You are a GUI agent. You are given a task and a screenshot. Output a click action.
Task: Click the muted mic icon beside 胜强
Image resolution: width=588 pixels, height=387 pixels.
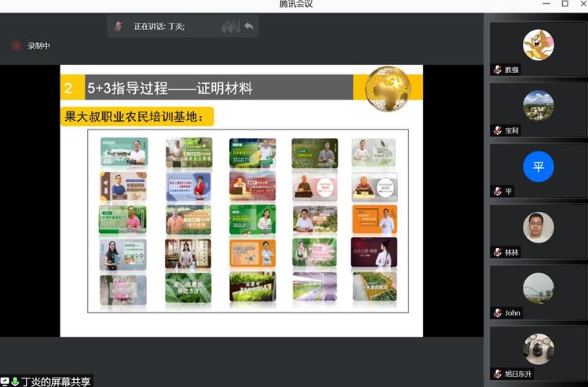click(x=498, y=70)
